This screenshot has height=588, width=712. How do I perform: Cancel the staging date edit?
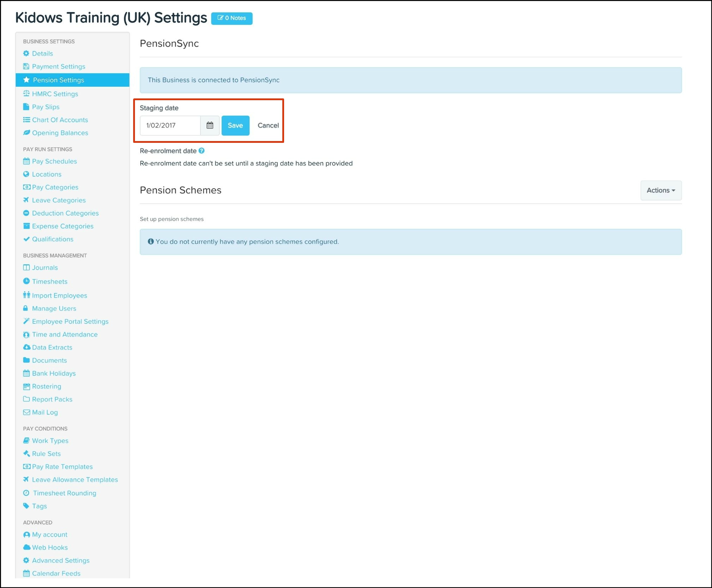coord(268,125)
